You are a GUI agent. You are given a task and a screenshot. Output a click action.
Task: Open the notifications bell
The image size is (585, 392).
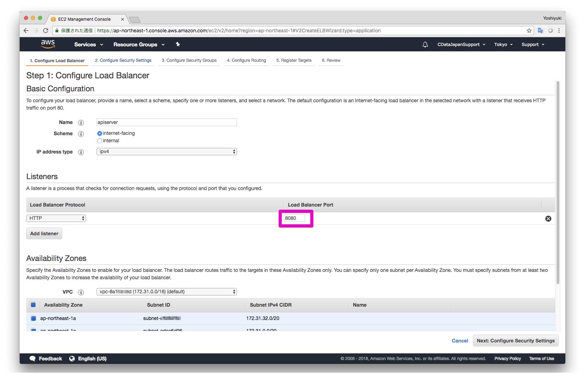point(425,44)
